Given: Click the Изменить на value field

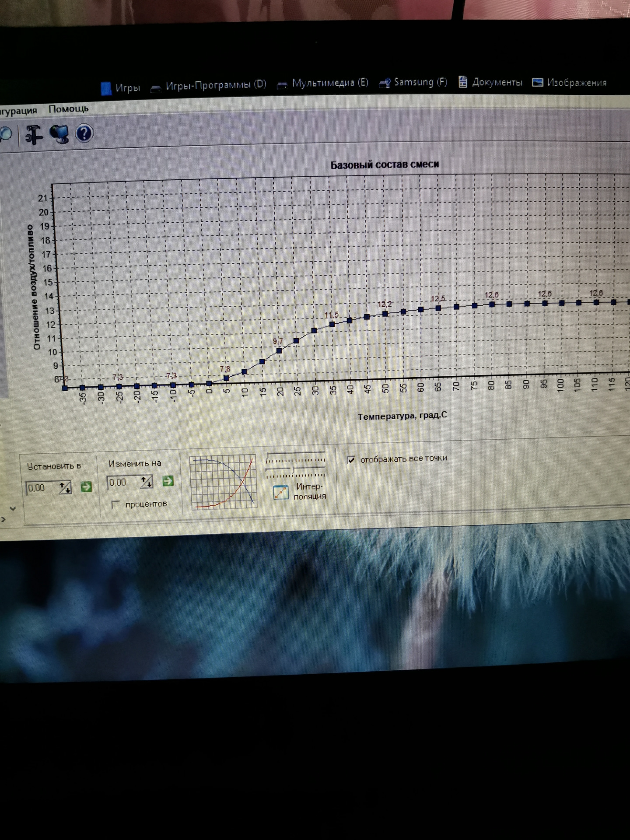Looking at the screenshot, I should point(124,483).
